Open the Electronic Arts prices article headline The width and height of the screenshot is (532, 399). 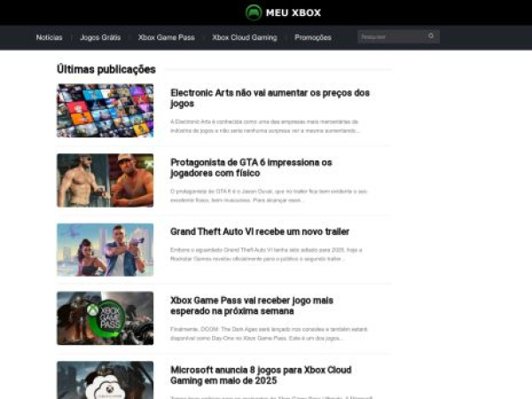270,98
